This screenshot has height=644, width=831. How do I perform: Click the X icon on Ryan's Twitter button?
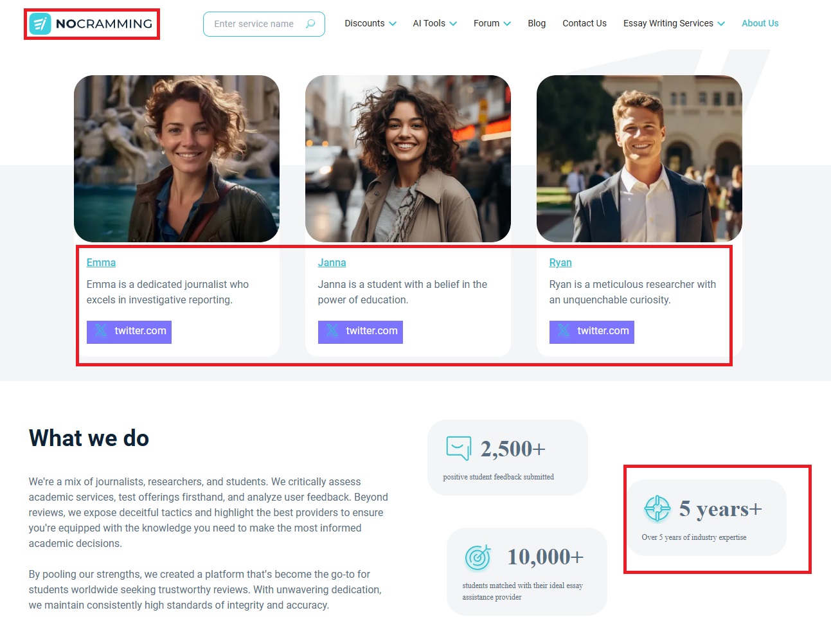point(564,331)
